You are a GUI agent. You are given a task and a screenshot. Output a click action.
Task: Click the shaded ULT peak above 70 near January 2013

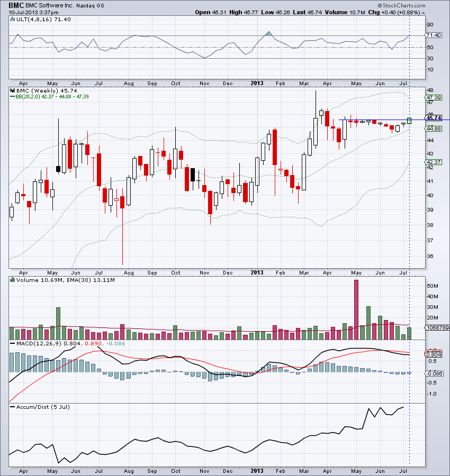(x=268, y=33)
